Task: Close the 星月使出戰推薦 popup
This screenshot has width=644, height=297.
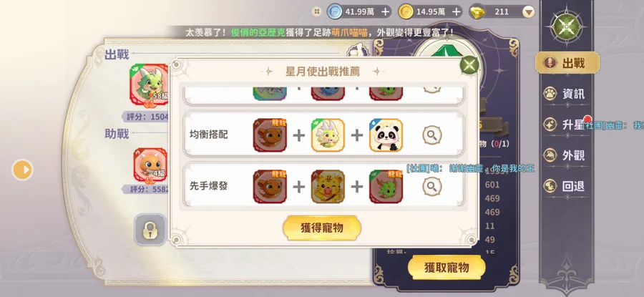Action: (469, 64)
